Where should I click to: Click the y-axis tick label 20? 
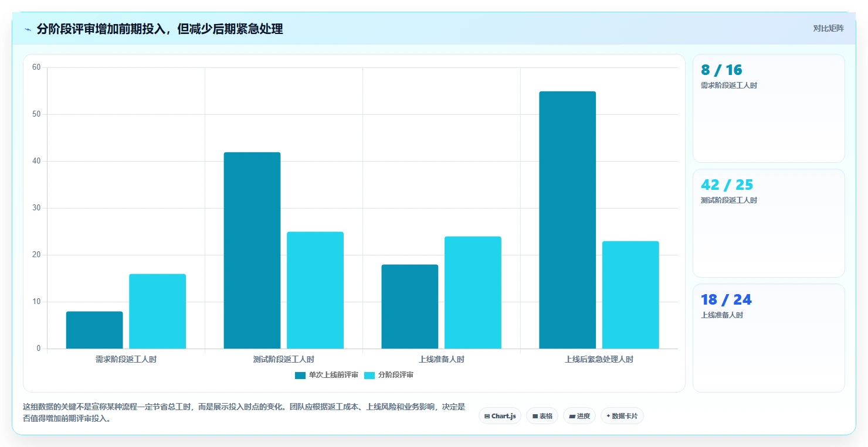point(36,255)
